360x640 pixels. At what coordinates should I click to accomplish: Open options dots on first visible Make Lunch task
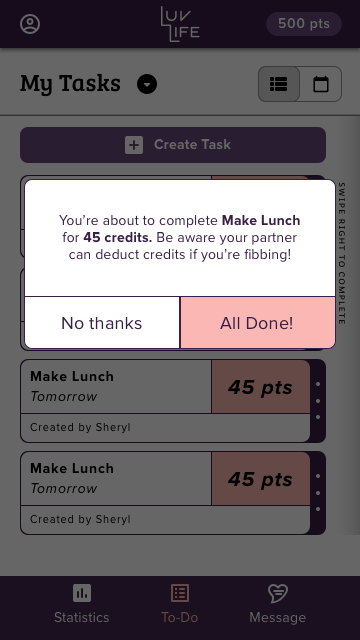point(318,400)
